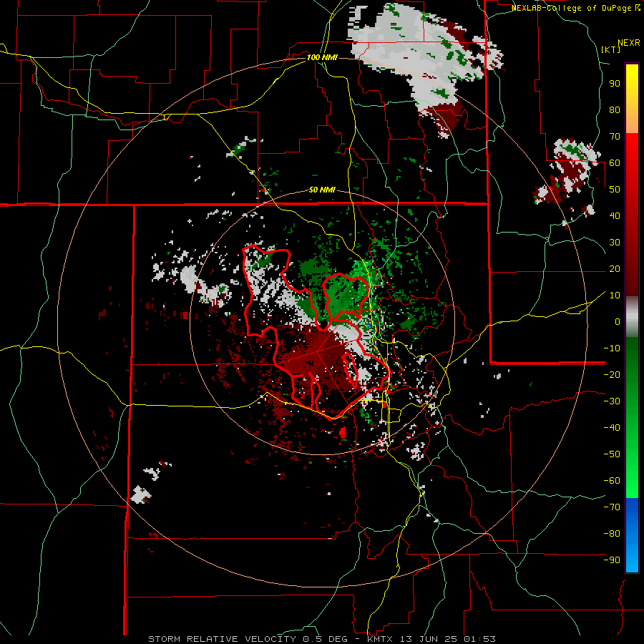Image resolution: width=644 pixels, height=644 pixels.
Task: Click the 50 NMI range ring label
Action: coord(322,190)
